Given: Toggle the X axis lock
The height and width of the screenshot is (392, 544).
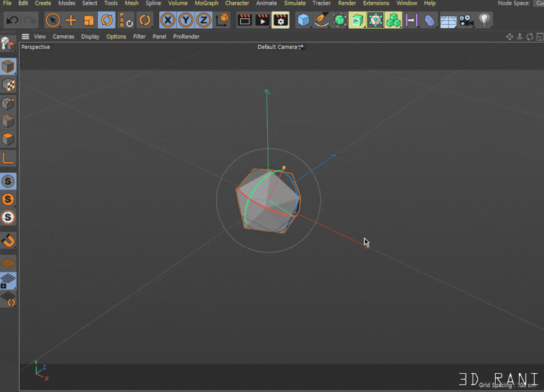Looking at the screenshot, I should click(167, 20).
